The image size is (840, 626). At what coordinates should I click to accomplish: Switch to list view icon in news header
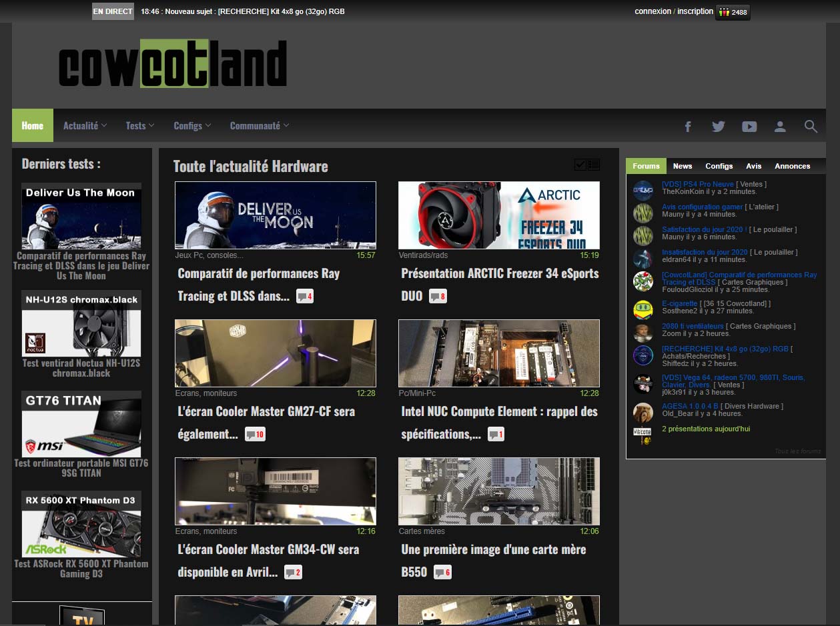pos(594,165)
